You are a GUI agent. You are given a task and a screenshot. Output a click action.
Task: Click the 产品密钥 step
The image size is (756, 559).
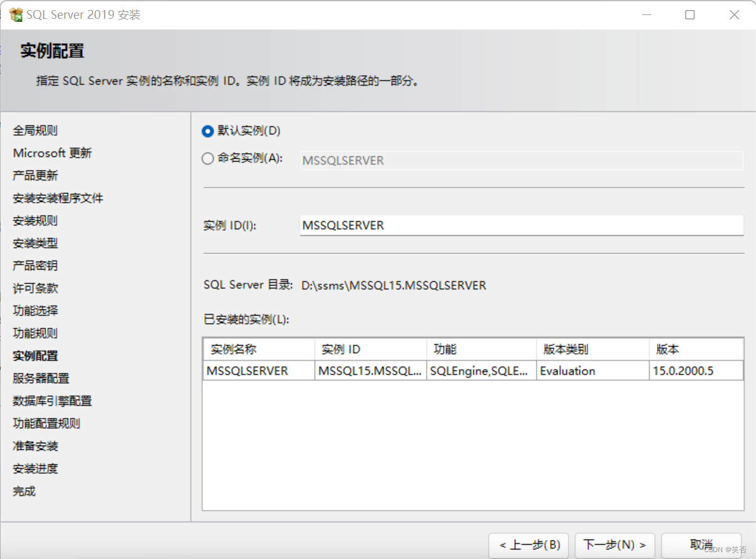click(35, 265)
